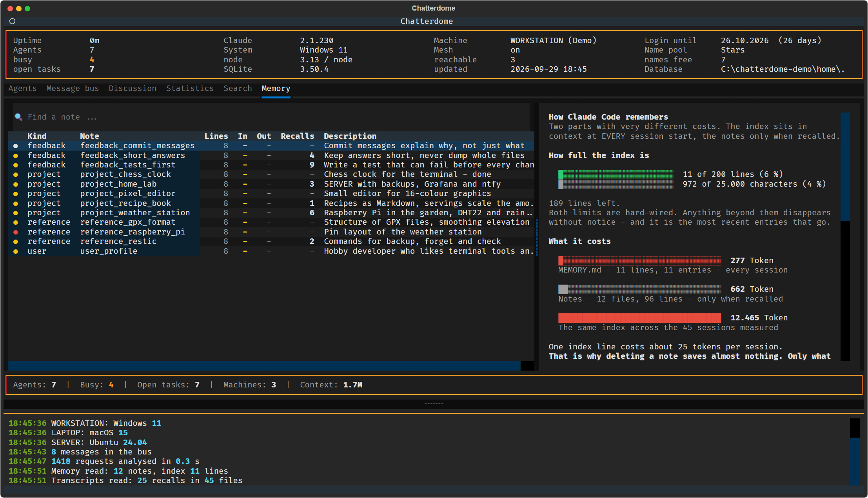Click the log panel vertical scrollbar
868x498 pixels.
pos(855,452)
